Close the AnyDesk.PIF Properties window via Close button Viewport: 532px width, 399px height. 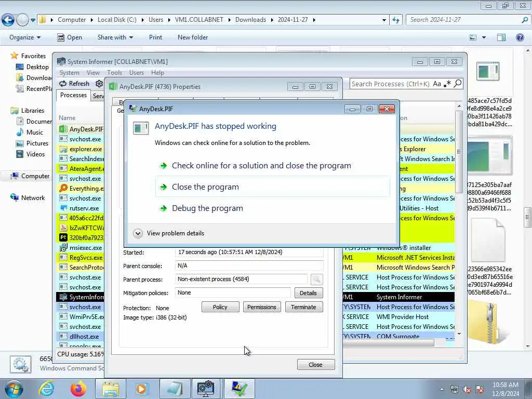(315, 365)
